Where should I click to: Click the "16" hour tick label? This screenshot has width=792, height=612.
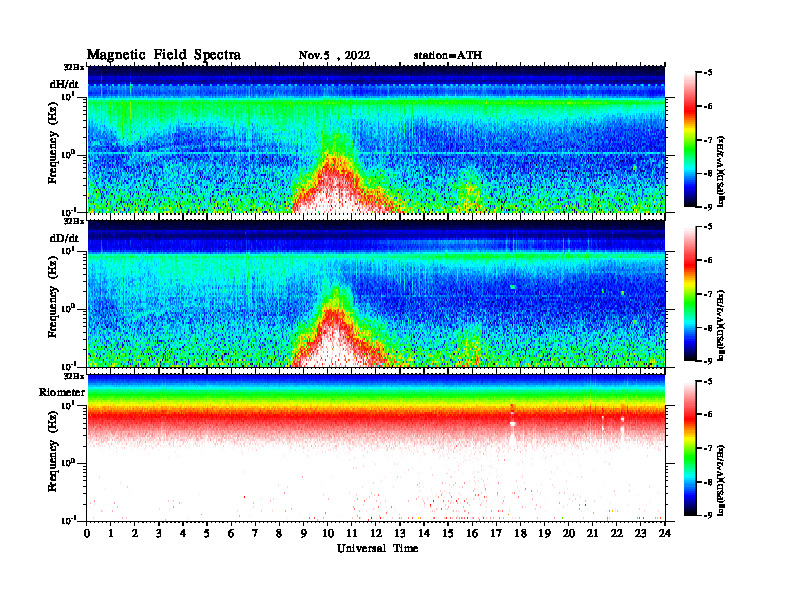pos(472,533)
